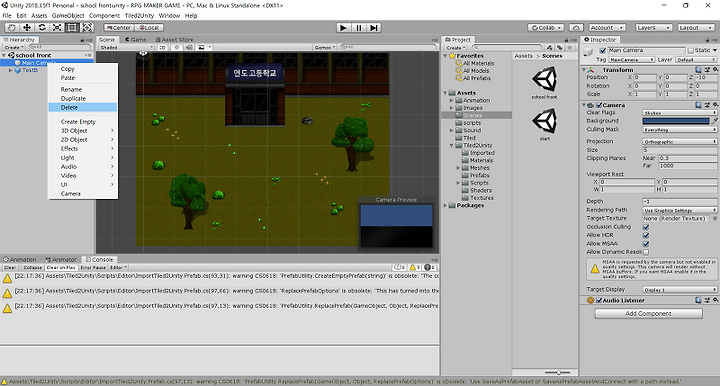Open the Culling Mask dropdown
The width and height of the screenshot is (720, 386).
click(680, 130)
